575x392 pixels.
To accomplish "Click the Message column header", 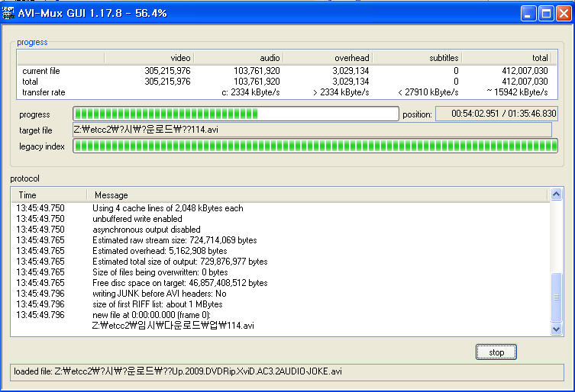I will click(318, 195).
